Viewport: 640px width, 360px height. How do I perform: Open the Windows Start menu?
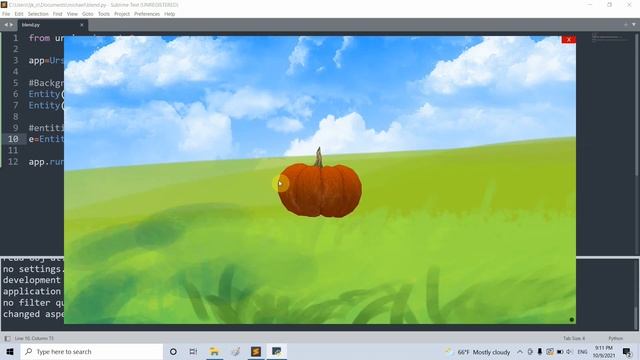point(10,351)
